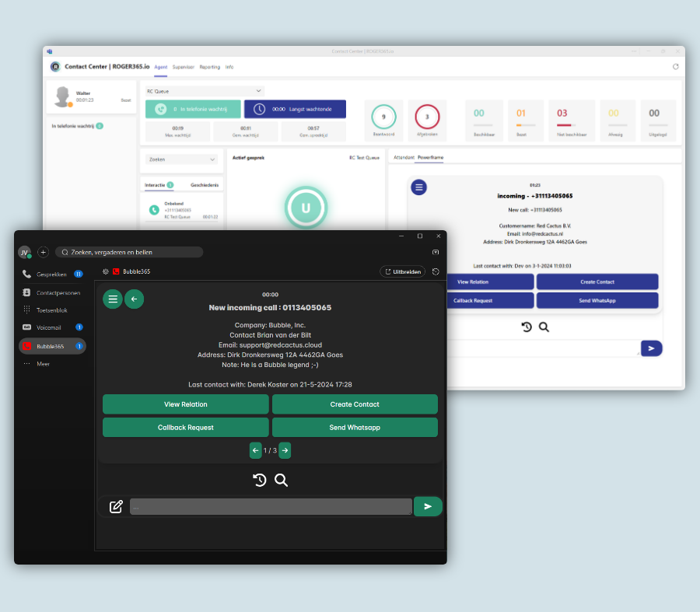Click green Send Whatsapp button

coord(355,428)
